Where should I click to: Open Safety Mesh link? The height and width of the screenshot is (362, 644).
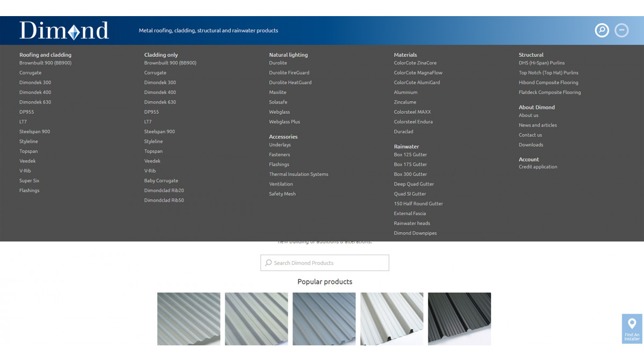pos(282,194)
